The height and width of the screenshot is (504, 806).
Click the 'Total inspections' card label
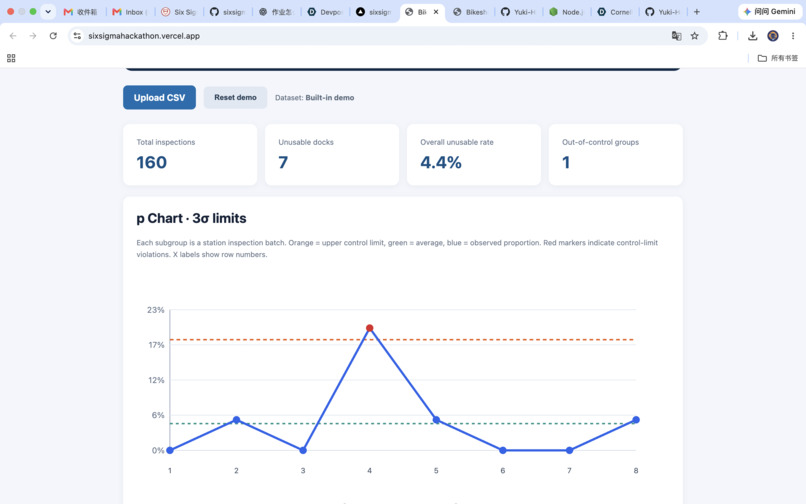[x=166, y=142]
